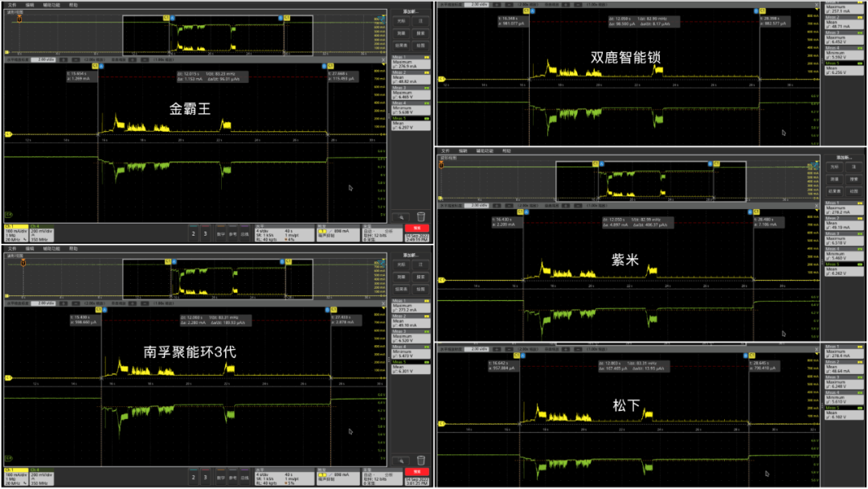The width and height of the screenshot is (868, 489).
Task: Open Ch 4 badge in 金霸王 window
Action: [x=42, y=233]
